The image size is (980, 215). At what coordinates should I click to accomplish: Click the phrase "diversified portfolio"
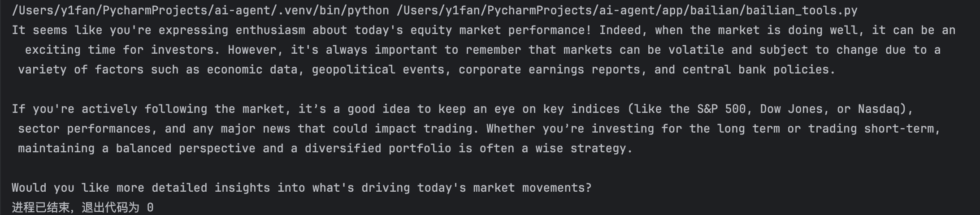(x=377, y=148)
